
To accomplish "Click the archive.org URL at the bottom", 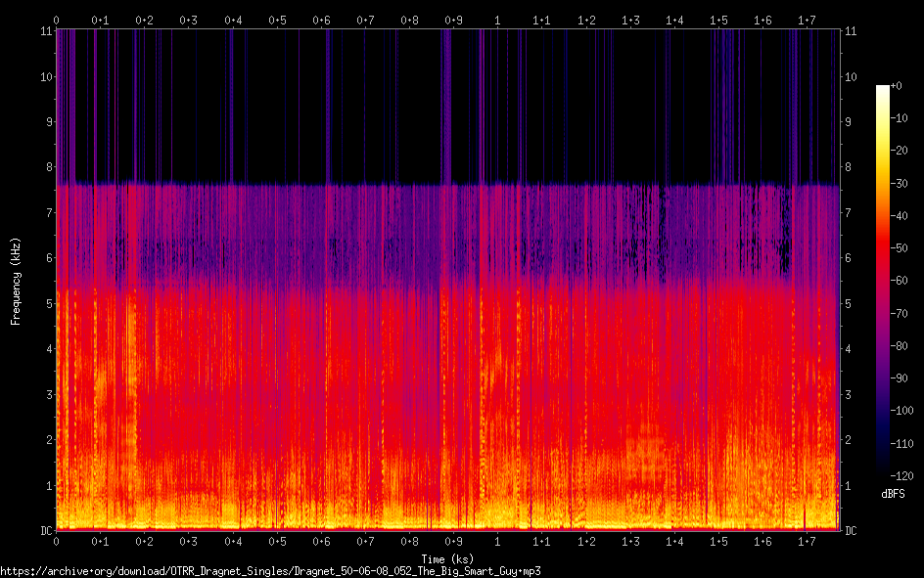I will tap(271, 570).
